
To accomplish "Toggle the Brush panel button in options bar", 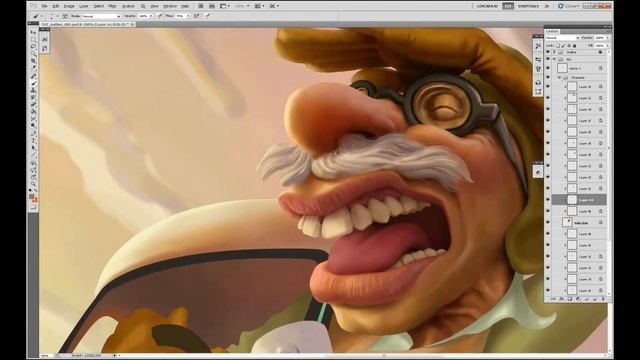I will click(65, 16).
